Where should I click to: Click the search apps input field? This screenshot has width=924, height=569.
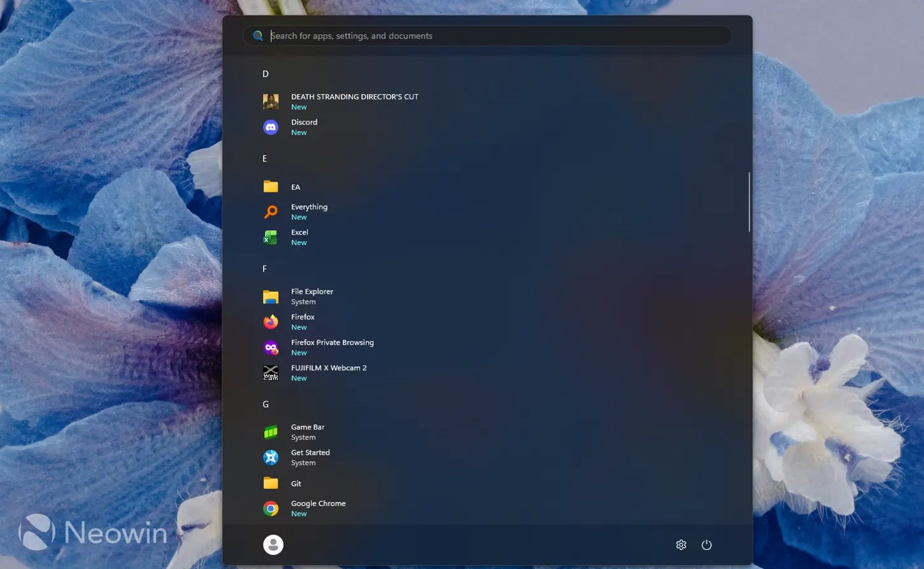coord(487,36)
